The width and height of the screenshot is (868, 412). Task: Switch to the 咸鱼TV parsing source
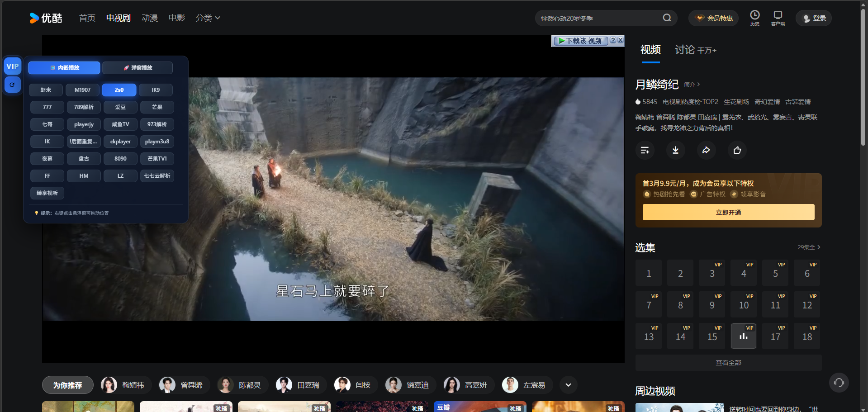(x=121, y=124)
